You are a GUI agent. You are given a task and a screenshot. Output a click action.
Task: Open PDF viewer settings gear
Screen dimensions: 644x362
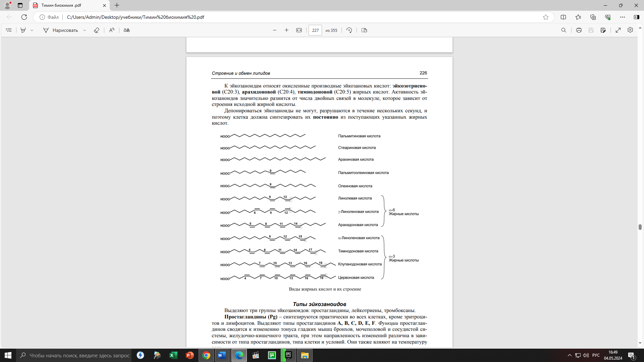pyautogui.click(x=630, y=30)
